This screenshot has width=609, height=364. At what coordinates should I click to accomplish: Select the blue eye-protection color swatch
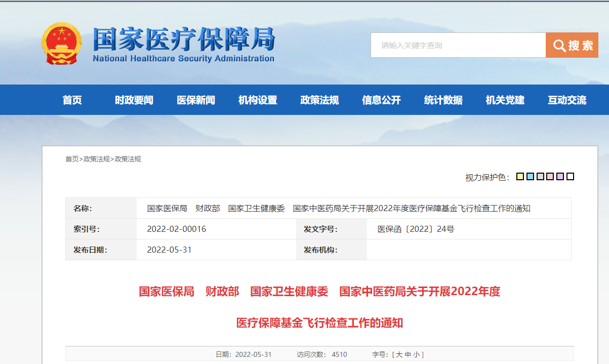click(530, 177)
